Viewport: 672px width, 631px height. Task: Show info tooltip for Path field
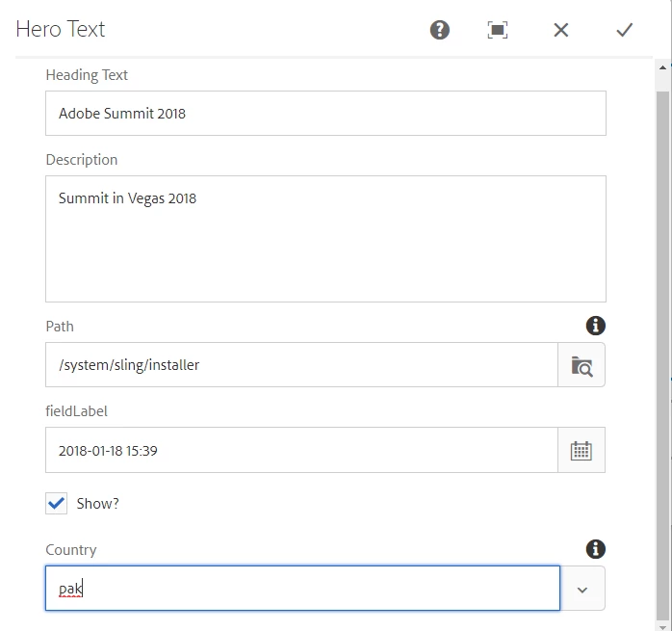pyautogui.click(x=596, y=326)
